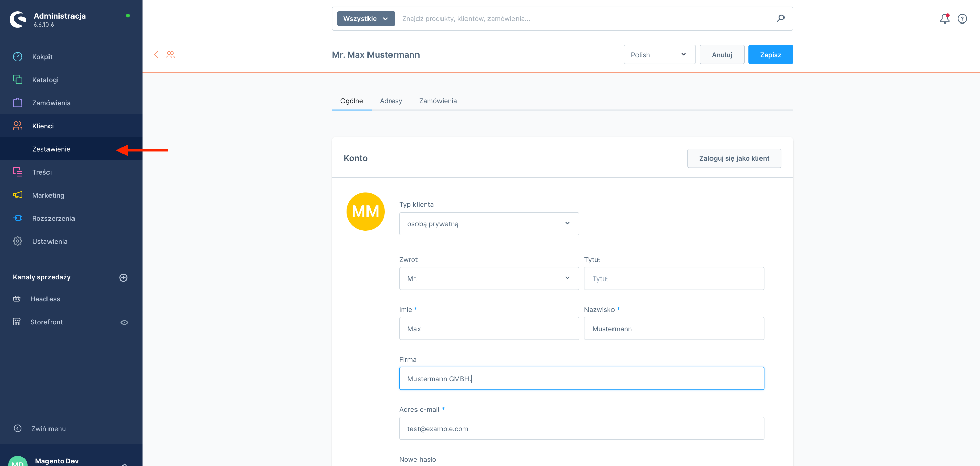Switch to the Zamówienia tab
The width and height of the screenshot is (980, 466).
438,101
